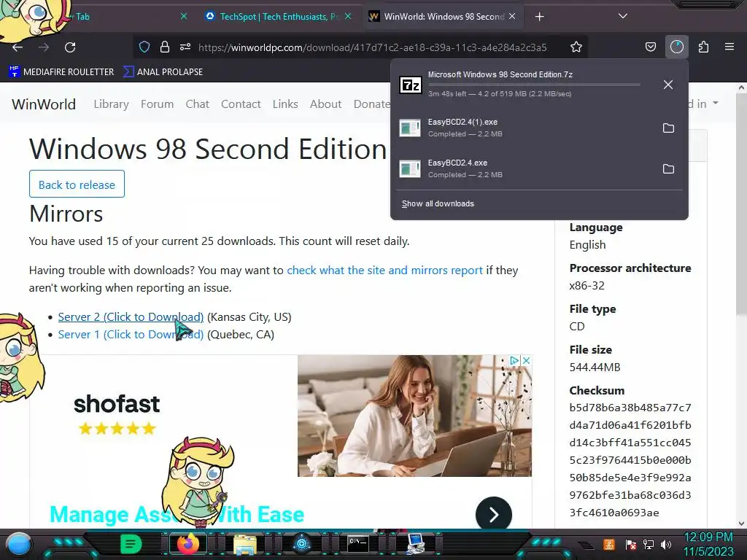The height and width of the screenshot is (560, 747).
Task: Open the Donate nav item
Action: point(371,104)
